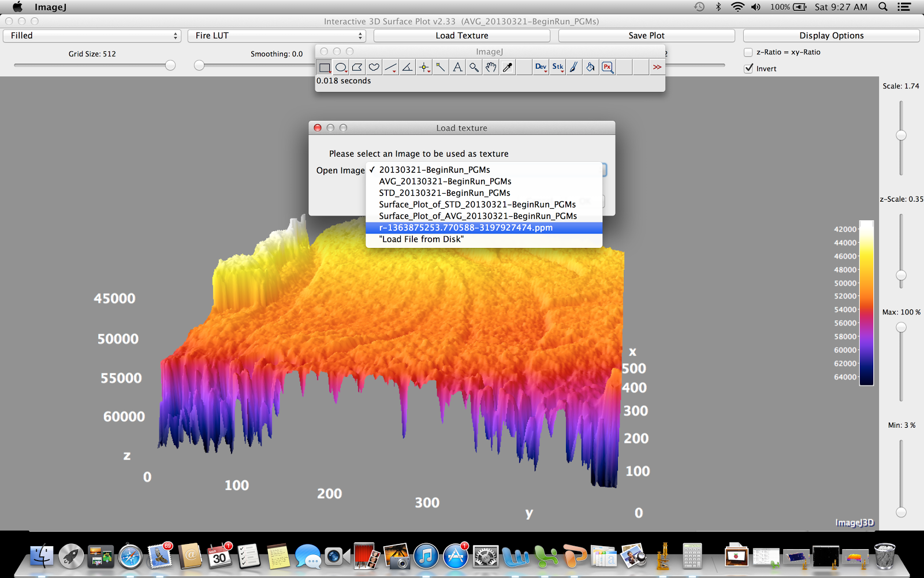Open the ImageJ menu in the menu bar
924x578 pixels.
(x=51, y=7)
